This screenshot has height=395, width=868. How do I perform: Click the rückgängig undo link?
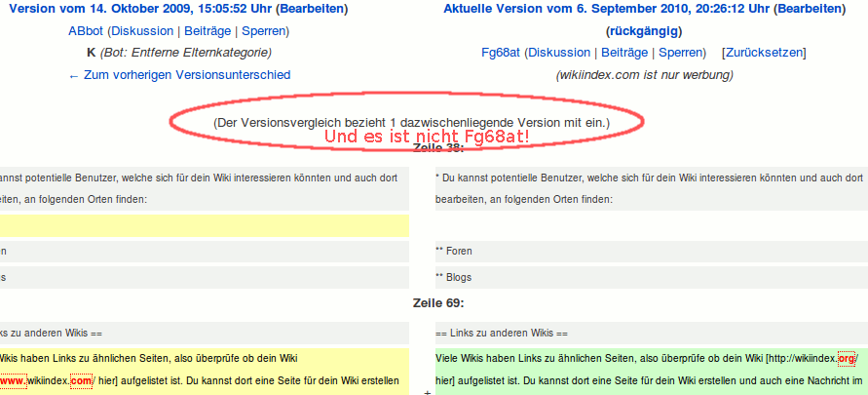644,31
